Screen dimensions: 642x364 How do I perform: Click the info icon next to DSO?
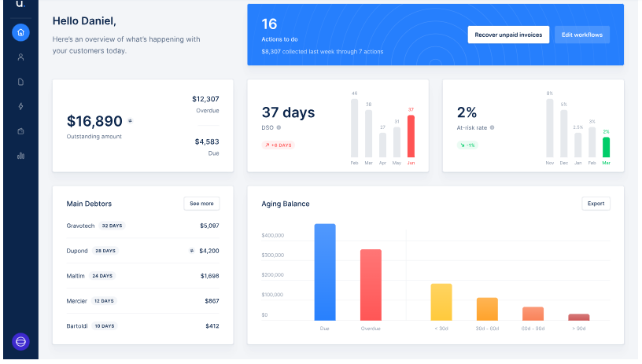[279, 127]
